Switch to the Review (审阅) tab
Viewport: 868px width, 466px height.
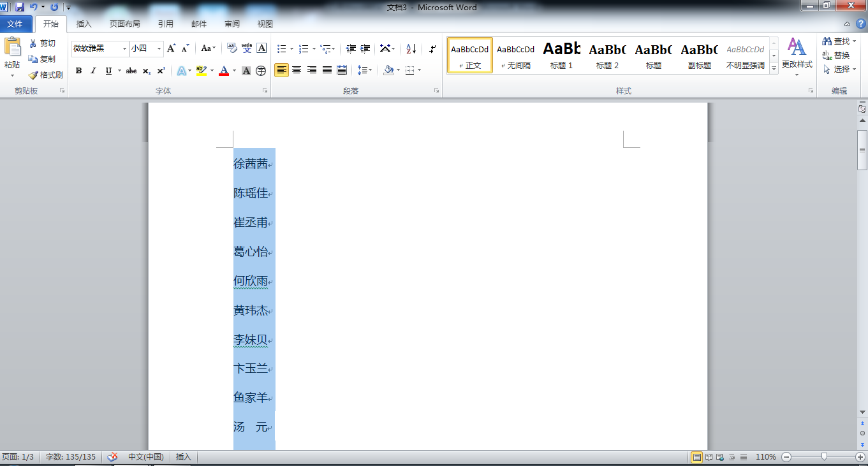click(x=232, y=24)
